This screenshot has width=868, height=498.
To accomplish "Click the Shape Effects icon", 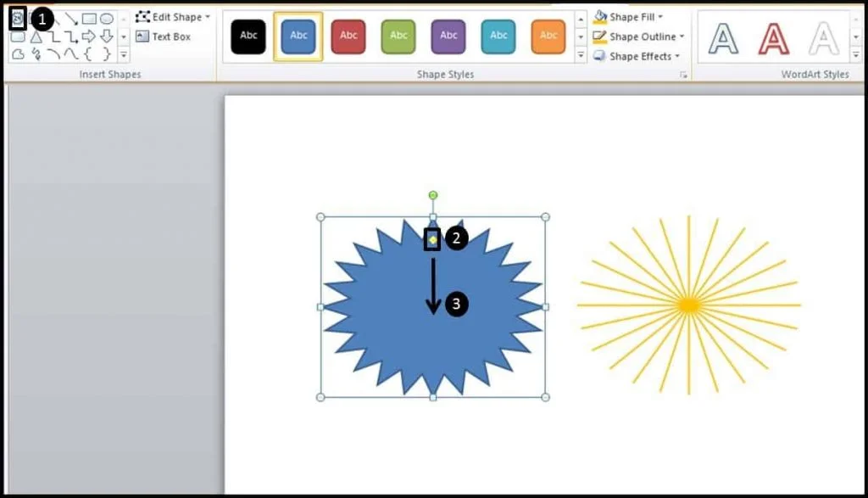I will [x=599, y=56].
